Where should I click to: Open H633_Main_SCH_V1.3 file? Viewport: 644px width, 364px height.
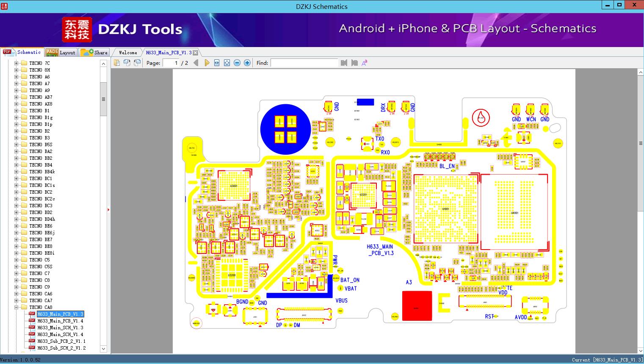[60, 328]
